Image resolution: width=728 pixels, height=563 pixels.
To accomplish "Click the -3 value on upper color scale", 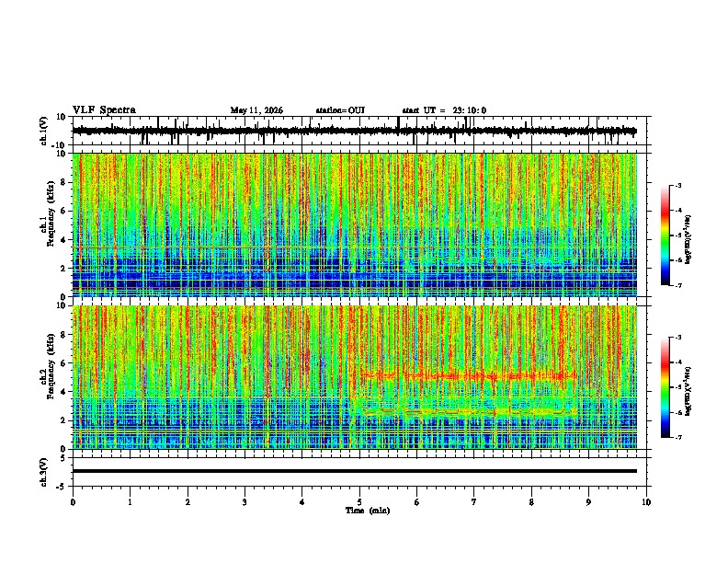I will click(678, 185).
